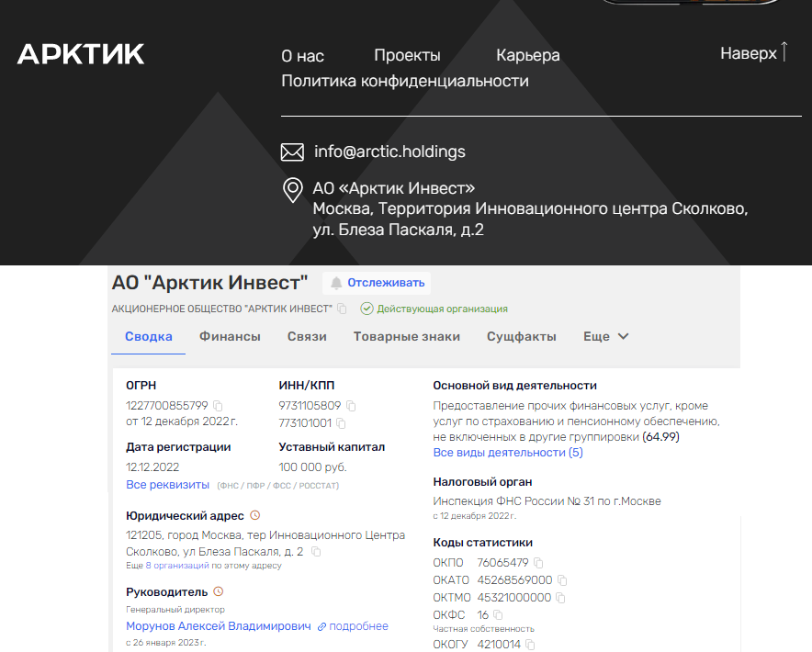The image size is (812, 652).
Task: Click the location pin icon near the address
Action: coord(292,190)
